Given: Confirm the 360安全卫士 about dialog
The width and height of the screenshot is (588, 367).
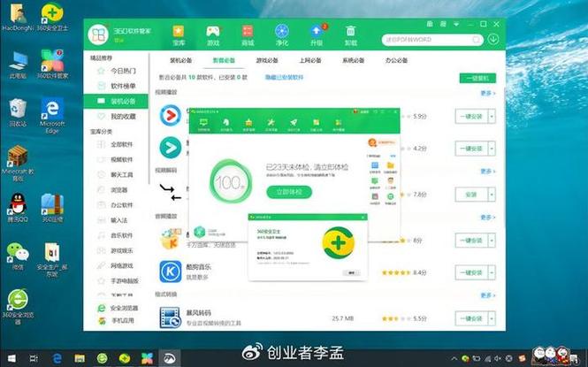Looking at the screenshot, I should pos(351,273).
